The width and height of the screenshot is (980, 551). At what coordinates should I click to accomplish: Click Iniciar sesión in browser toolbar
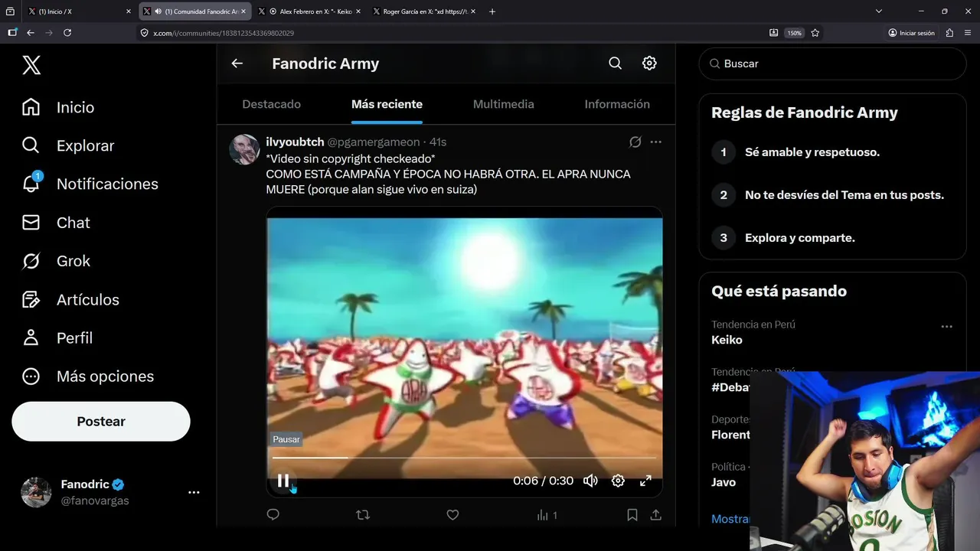click(x=912, y=33)
